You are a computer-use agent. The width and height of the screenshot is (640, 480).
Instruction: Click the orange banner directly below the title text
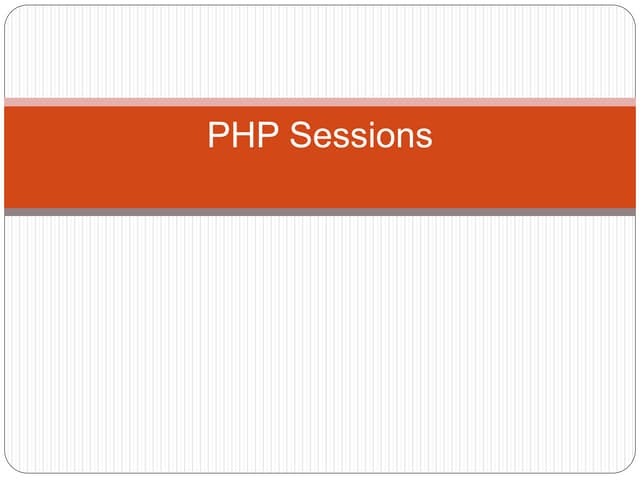coord(320,180)
